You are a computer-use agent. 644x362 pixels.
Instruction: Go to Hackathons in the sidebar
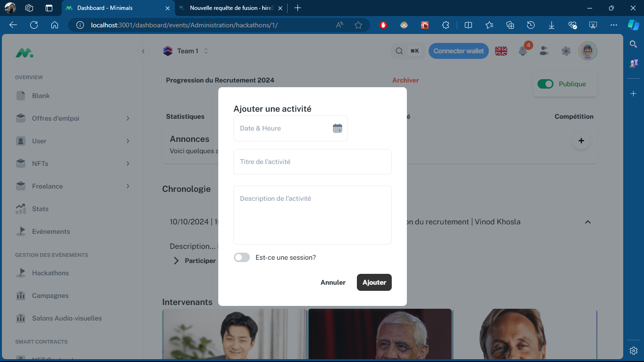click(73, 273)
